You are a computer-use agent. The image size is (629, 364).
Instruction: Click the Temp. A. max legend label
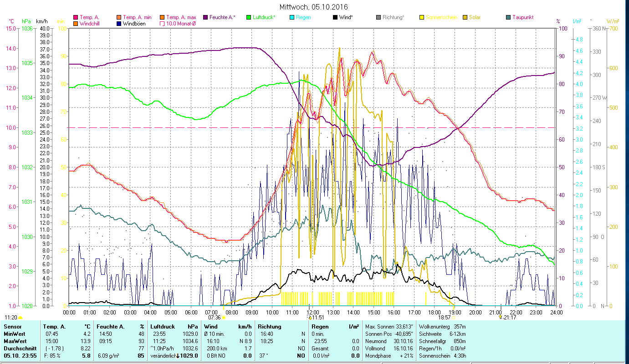pyautogui.click(x=181, y=17)
